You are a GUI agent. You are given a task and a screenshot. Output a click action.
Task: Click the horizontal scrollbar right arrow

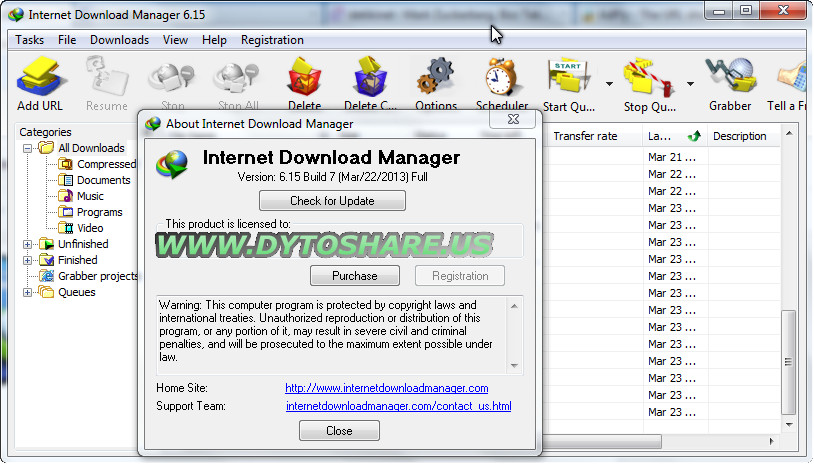771,441
